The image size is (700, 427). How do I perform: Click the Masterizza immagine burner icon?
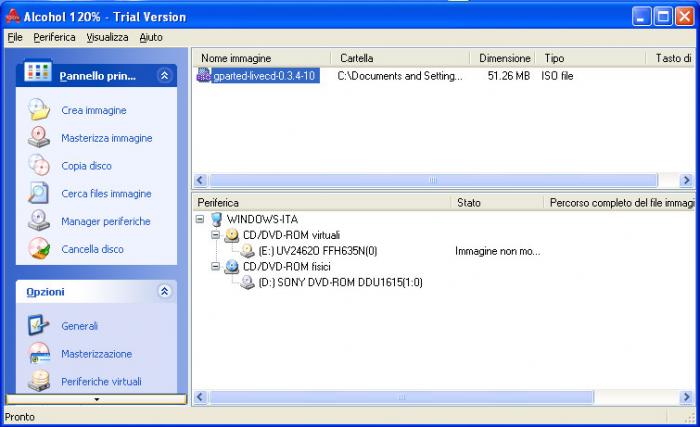(39, 138)
